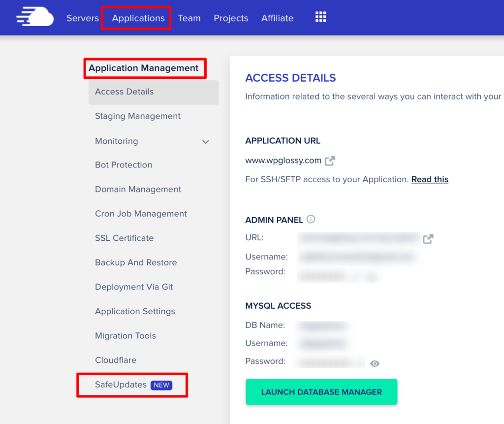Screen dimensions: 504x424
Task: Open Bot Protection section
Action: [x=124, y=164]
